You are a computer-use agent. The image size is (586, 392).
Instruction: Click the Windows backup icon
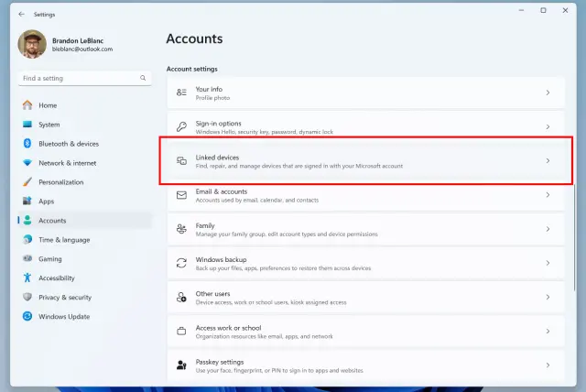pos(181,263)
